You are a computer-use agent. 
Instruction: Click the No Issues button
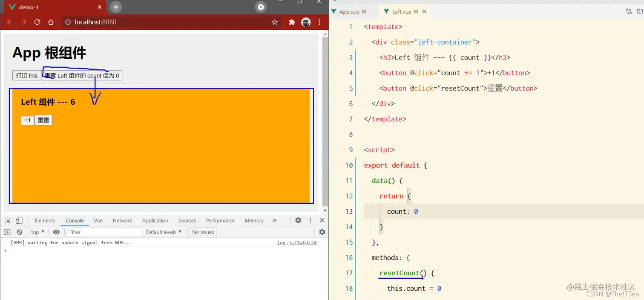(x=203, y=232)
